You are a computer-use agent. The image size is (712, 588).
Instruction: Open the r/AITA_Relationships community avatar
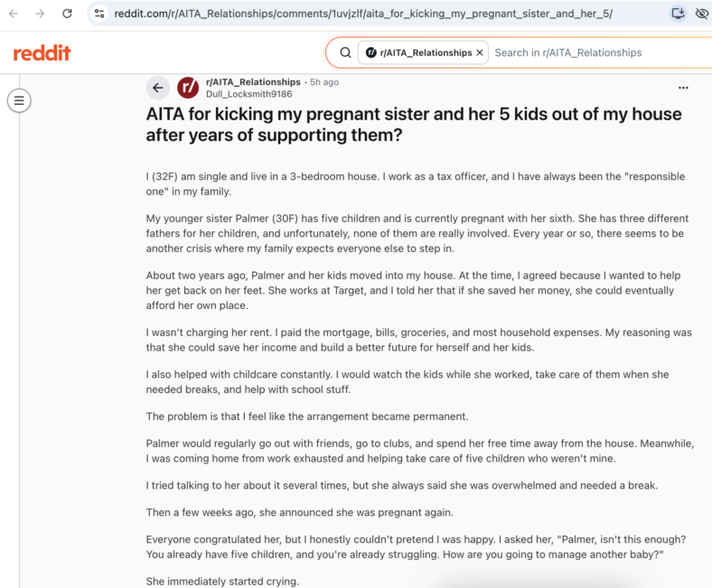188,88
